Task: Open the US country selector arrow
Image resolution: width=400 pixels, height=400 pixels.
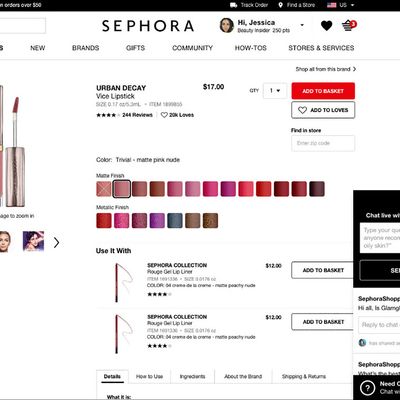Action: click(353, 5)
